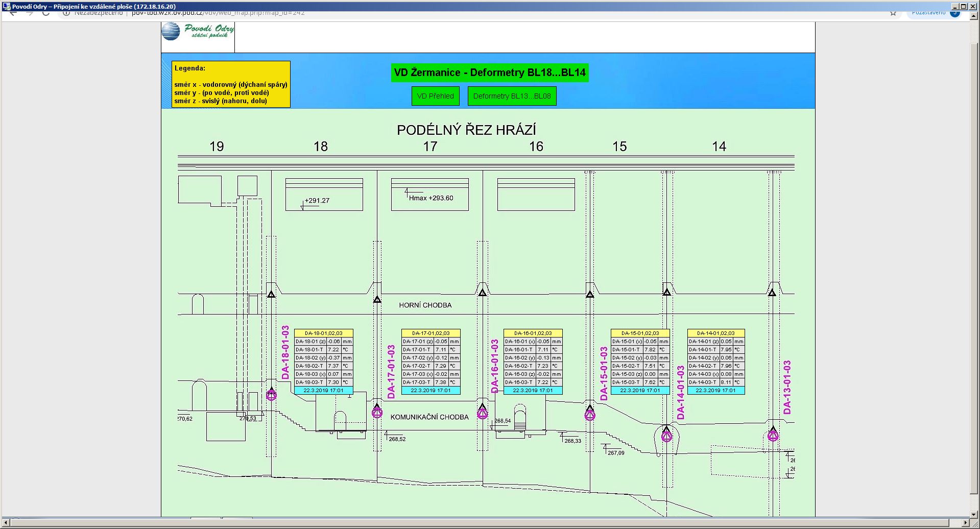
Task: Click the DA-16-02 (y) row
Action: coord(533,358)
